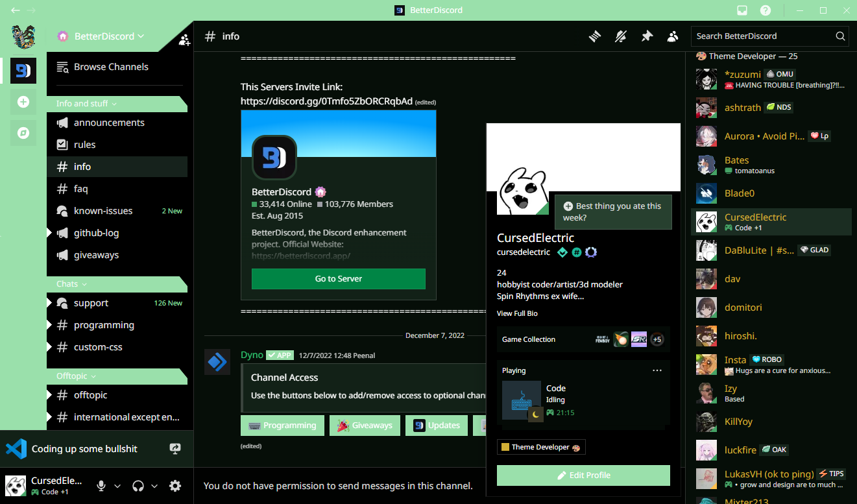Open more options in the Playing card
Viewport: 857px width, 504px height.
(x=657, y=370)
